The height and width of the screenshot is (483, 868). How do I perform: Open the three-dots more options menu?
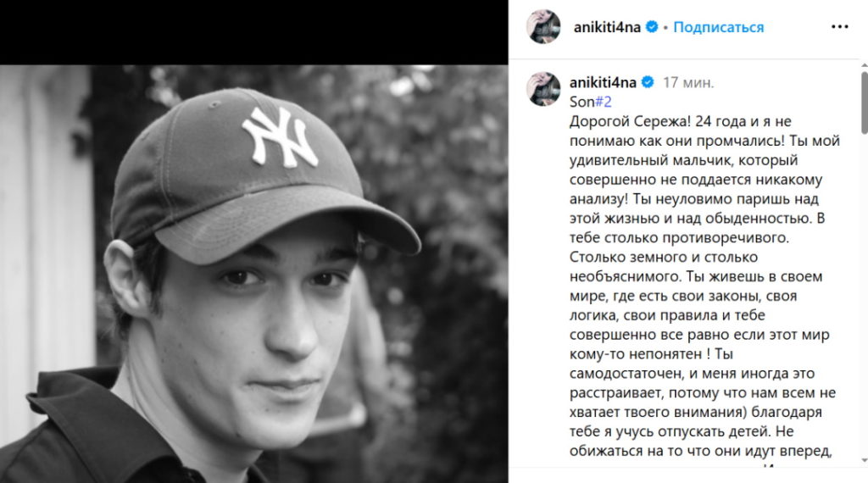pos(839,27)
